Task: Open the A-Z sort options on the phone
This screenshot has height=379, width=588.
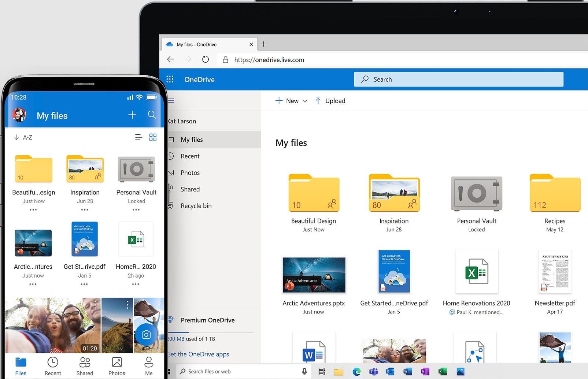Action: coord(23,137)
